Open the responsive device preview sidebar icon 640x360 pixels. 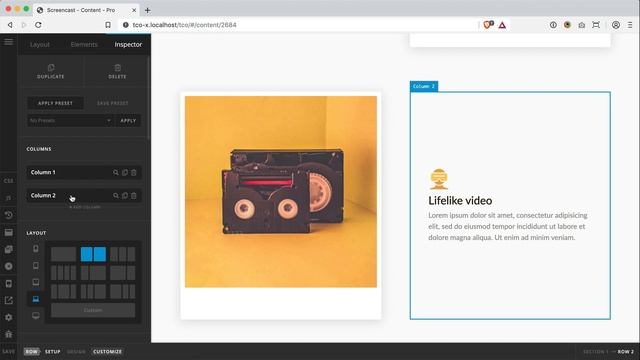[x=8, y=283]
